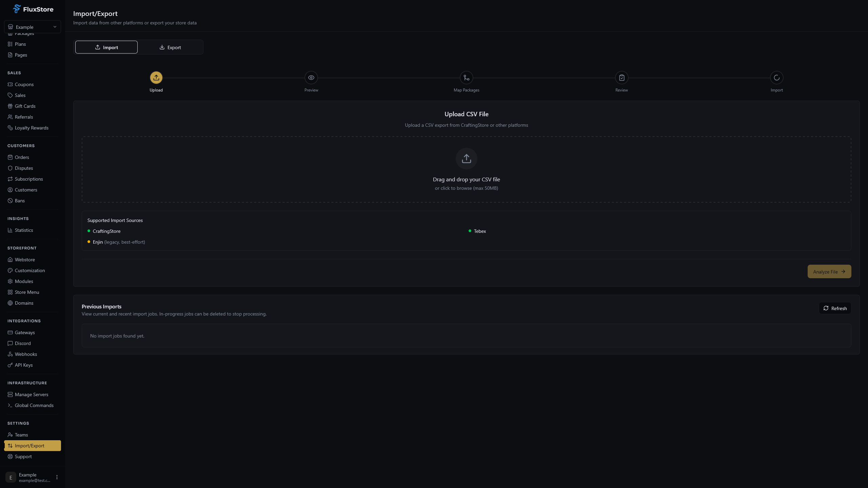The image size is (868, 488).
Task: Click the Statistics chart icon
Action: coord(10,230)
